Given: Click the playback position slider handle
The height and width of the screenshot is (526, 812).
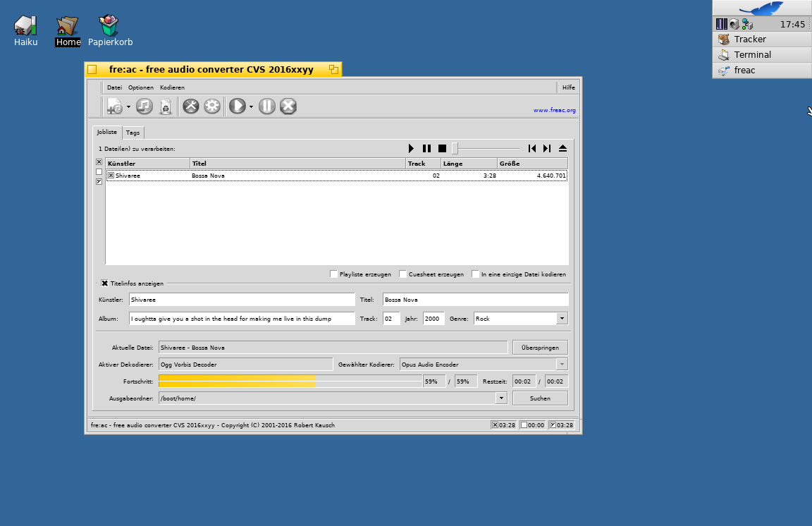Looking at the screenshot, I should [455, 149].
